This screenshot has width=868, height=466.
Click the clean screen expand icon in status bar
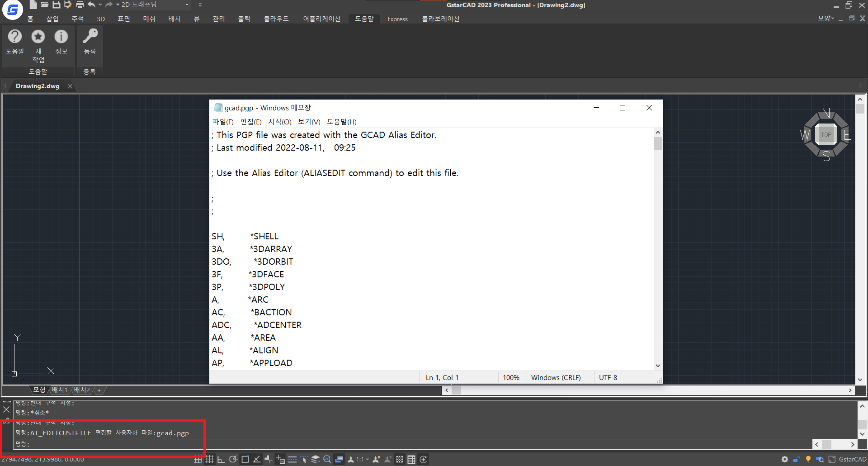tap(832, 460)
